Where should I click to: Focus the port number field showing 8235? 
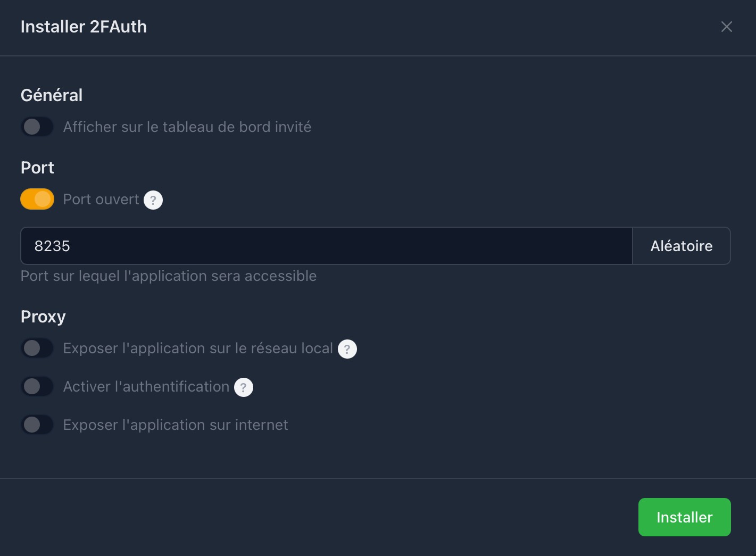(326, 246)
